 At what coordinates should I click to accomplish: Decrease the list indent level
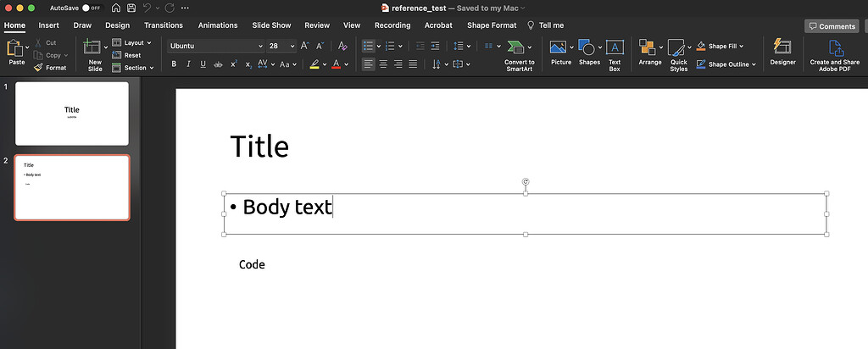click(x=420, y=46)
